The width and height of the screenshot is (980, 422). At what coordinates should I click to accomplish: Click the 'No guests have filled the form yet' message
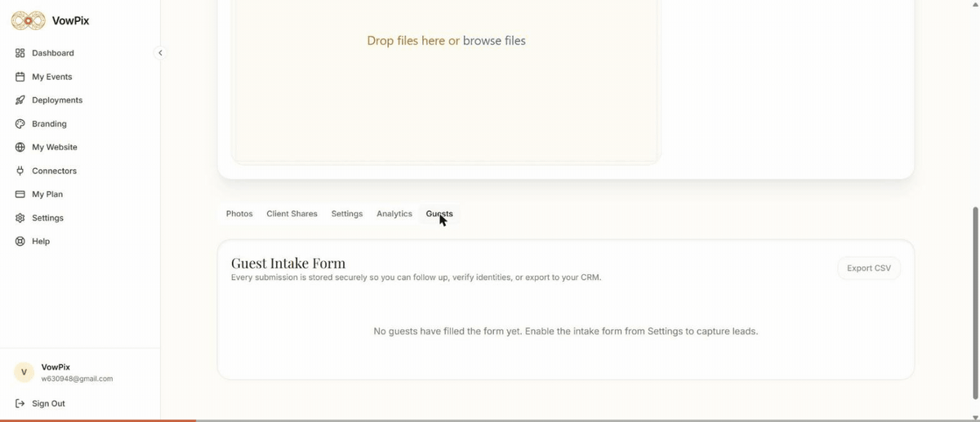point(566,331)
